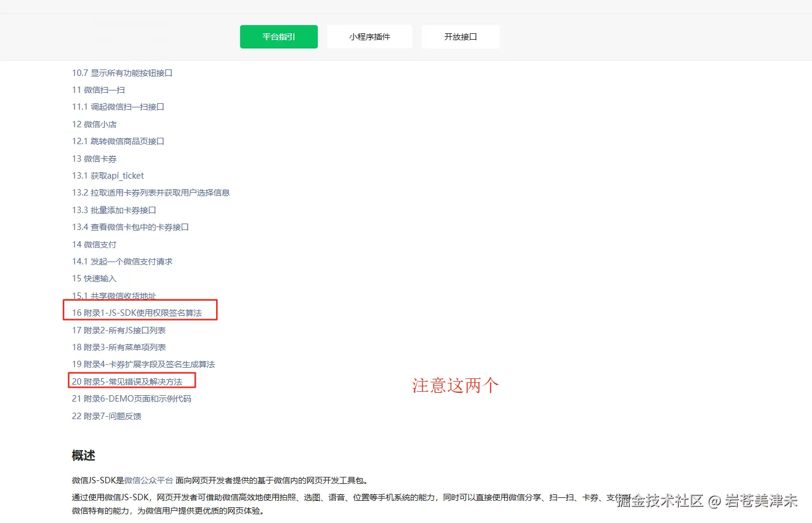This screenshot has width=812, height=523.
Task: Open 15.1 共享微信收货地址 link
Action: [x=114, y=295]
